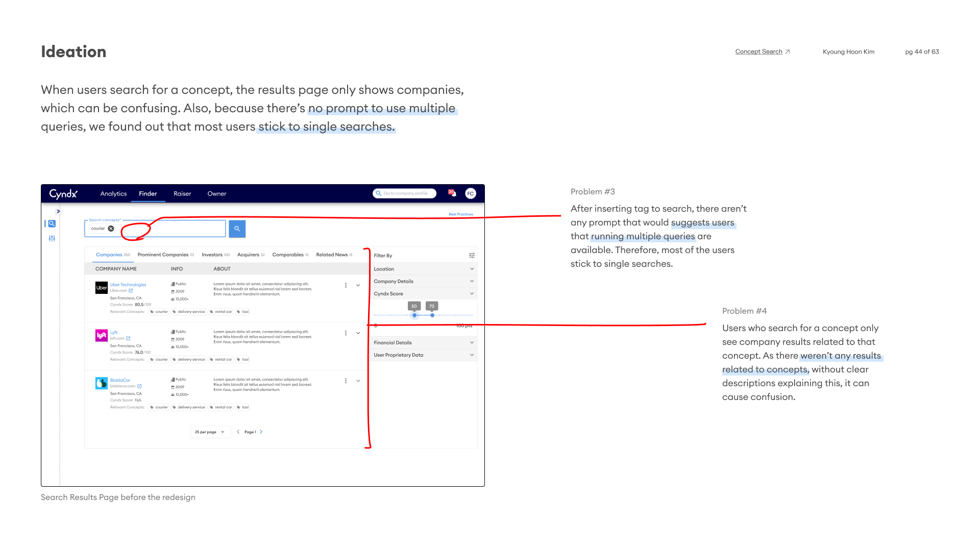The width and height of the screenshot is (980, 551).
Task: Expand the Uber Technologies row chevron
Action: point(358,285)
